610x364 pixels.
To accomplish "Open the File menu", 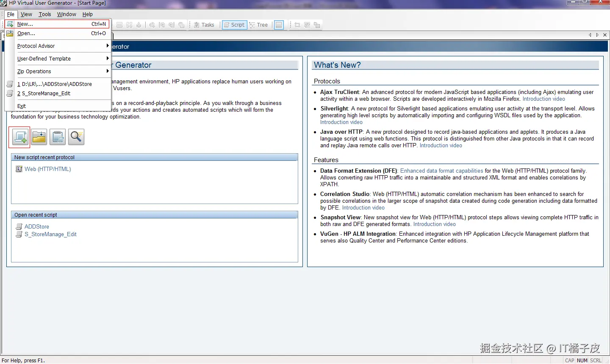I will [x=11, y=14].
